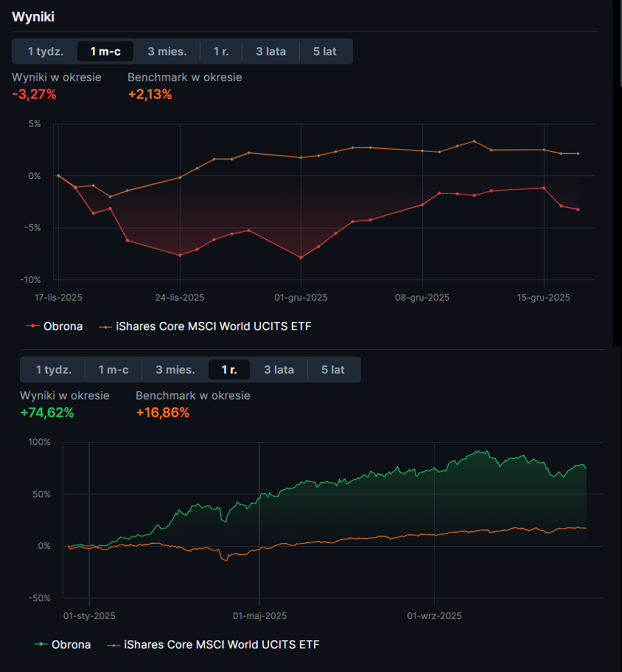
Task: Click the red Obrona legend marker icon
Action: [32, 326]
